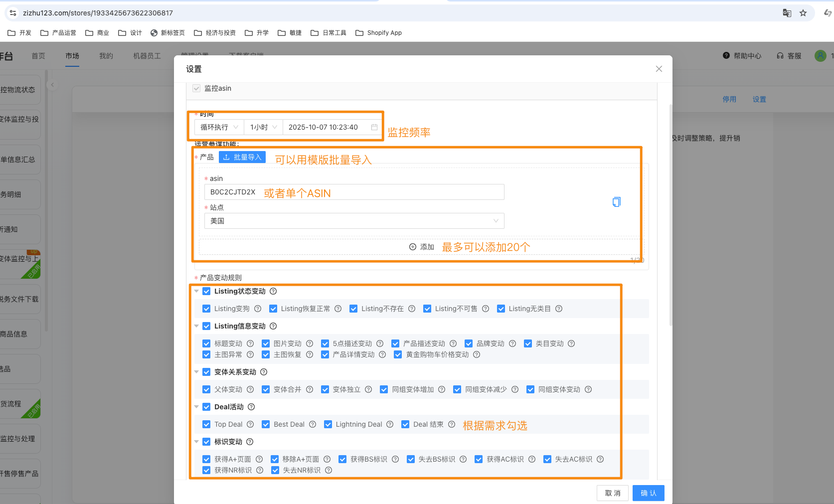This screenshot has width=834, height=504.
Task: Open 帮助中心 in the top bar
Action: click(742, 56)
